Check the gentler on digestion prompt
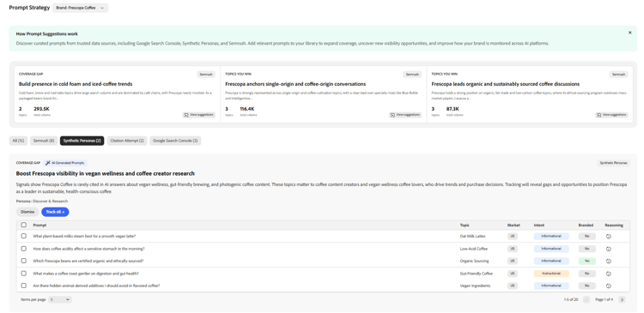The image size is (644, 313). point(24,274)
